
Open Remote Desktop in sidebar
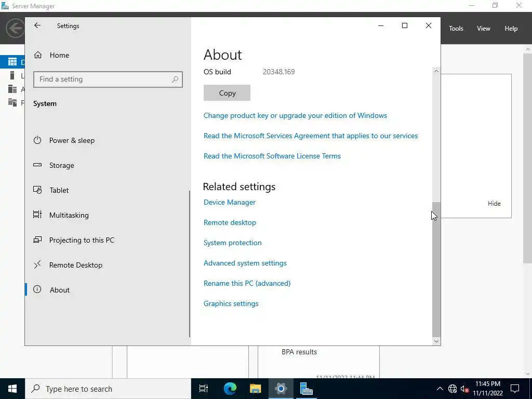107,265
